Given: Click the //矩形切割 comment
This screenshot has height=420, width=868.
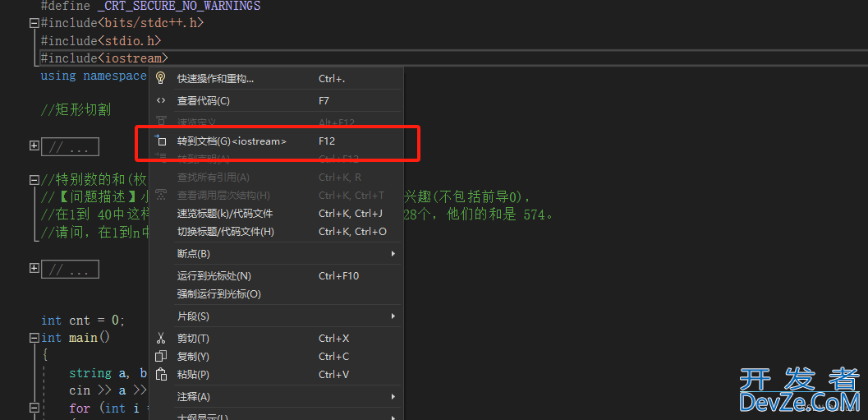Looking at the screenshot, I should pos(76,109).
